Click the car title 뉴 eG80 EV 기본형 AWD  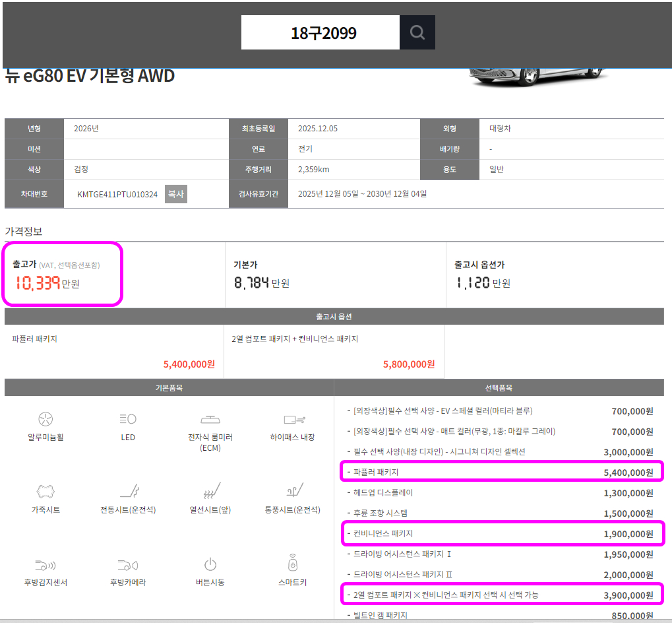pos(90,76)
